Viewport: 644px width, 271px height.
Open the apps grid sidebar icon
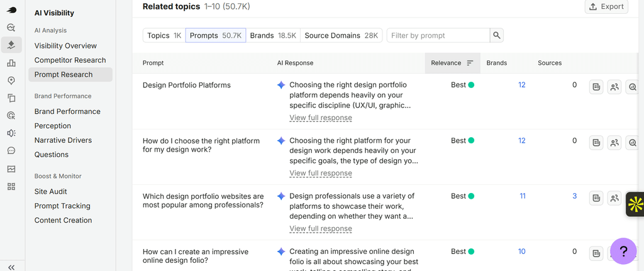coord(11,186)
